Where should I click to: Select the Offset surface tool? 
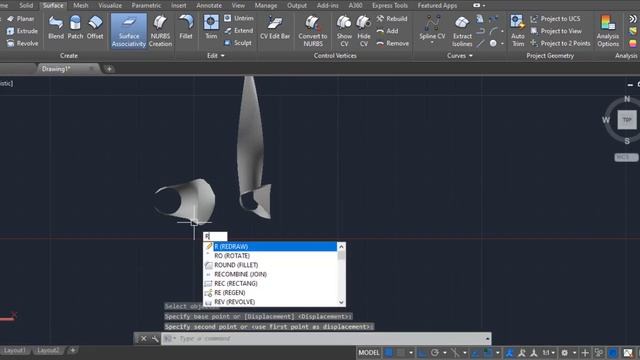tap(95, 28)
